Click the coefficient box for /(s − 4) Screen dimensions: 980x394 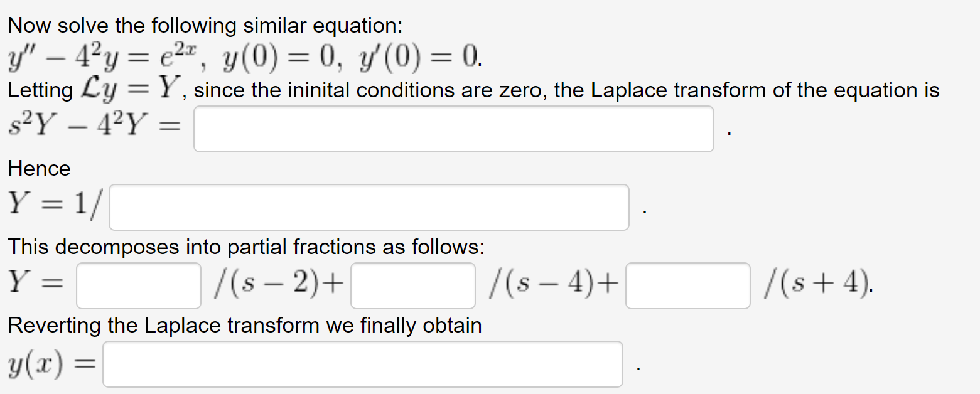[412, 285]
